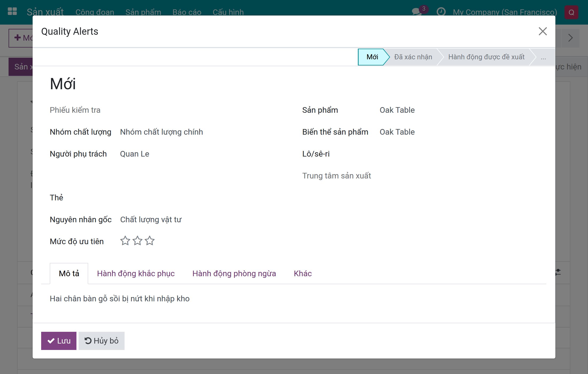588x374 pixels.
Task: Discard changes with Hủy bỏ button
Action: tap(102, 341)
